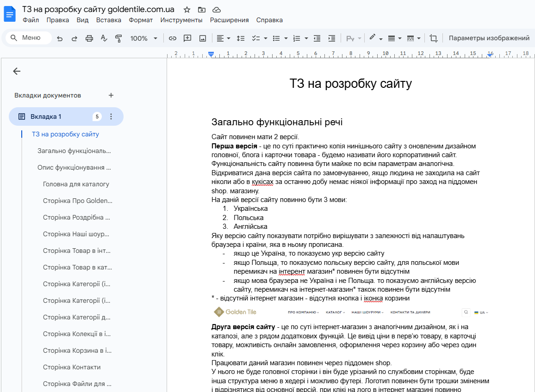Screen dimensions: 535x392
Task: Click the Crop image tool
Action: click(x=433, y=38)
